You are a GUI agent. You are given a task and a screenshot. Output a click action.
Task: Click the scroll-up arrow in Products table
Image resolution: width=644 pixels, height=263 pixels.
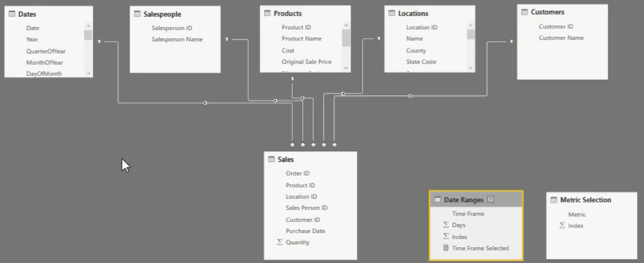tap(346, 25)
